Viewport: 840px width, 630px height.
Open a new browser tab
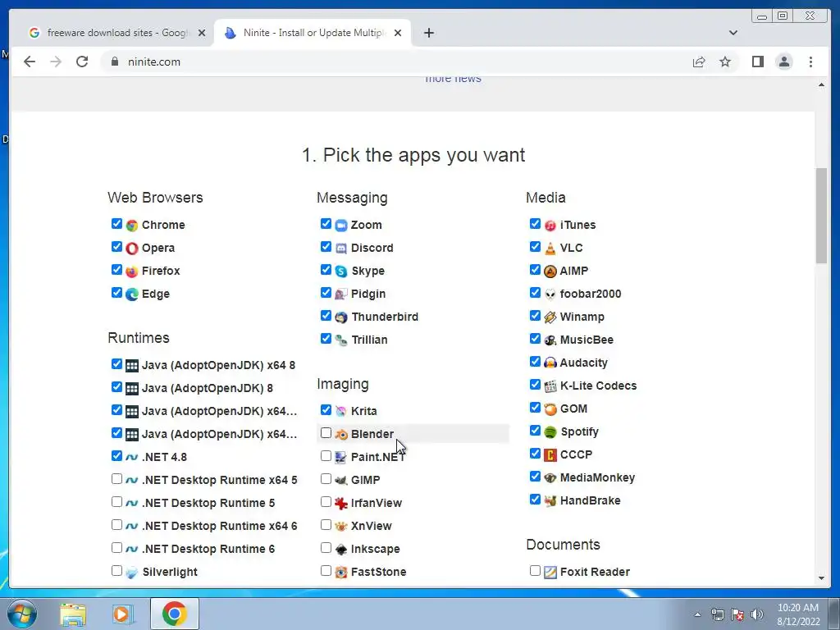pos(428,33)
